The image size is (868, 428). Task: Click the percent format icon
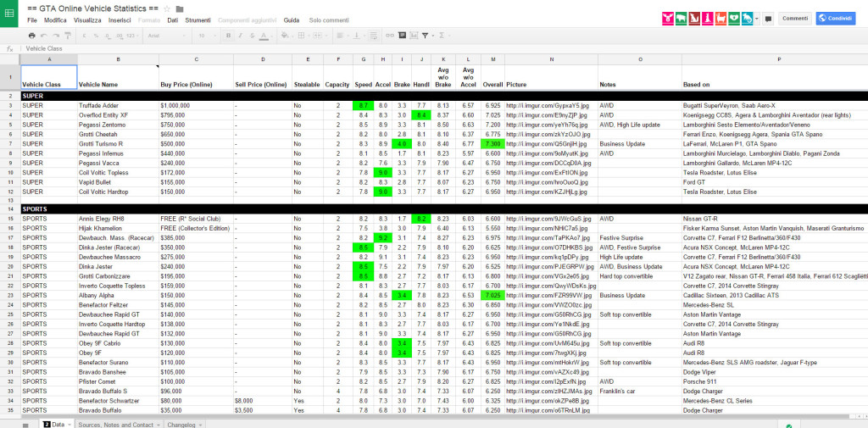click(96, 36)
